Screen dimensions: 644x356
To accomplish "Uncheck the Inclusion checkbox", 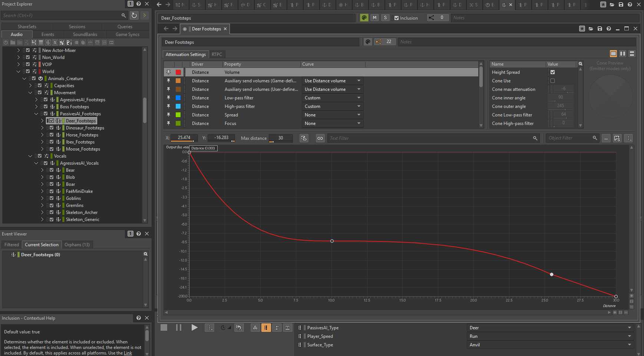I will 396,18.
